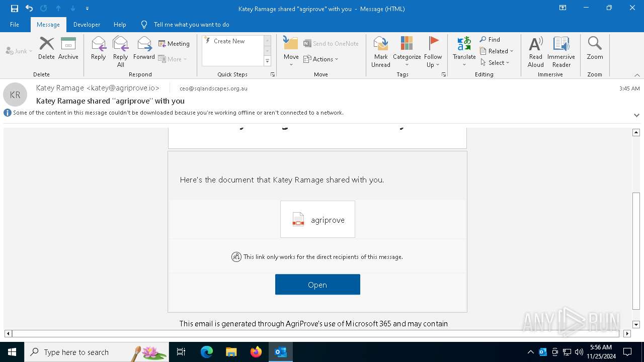Launch Firefox from taskbar
Viewport: 644px width, 362px height.
click(x=256, y=352)
